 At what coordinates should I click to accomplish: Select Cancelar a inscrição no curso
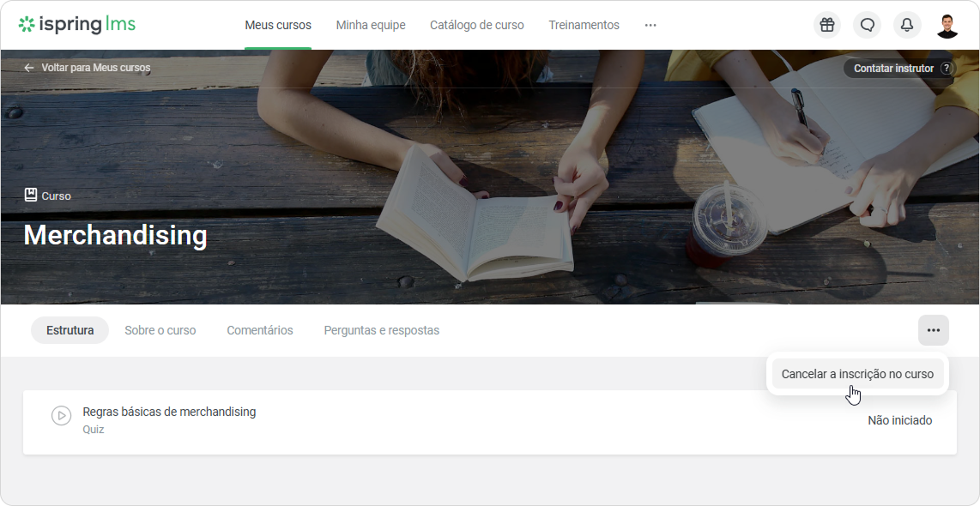pos(857,374)
